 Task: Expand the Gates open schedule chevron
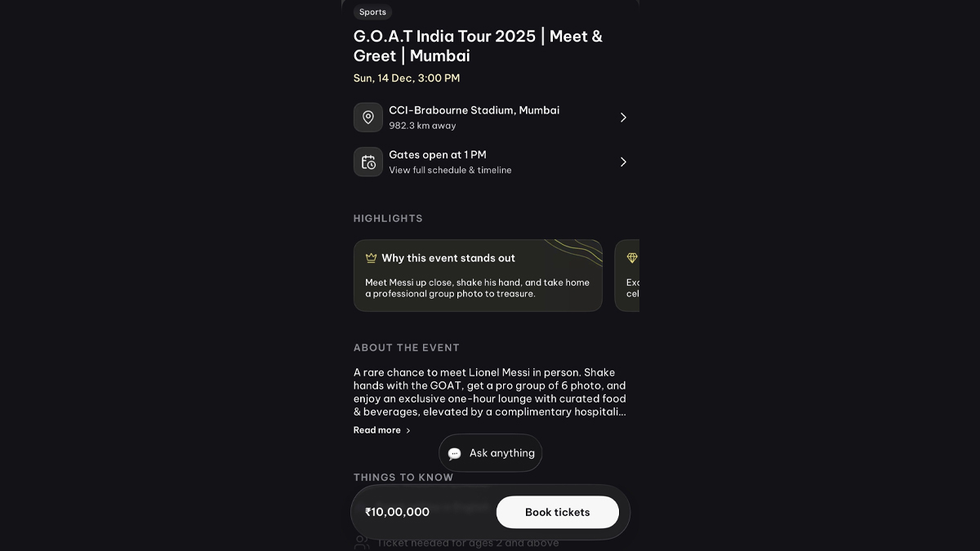pos(623,162)
